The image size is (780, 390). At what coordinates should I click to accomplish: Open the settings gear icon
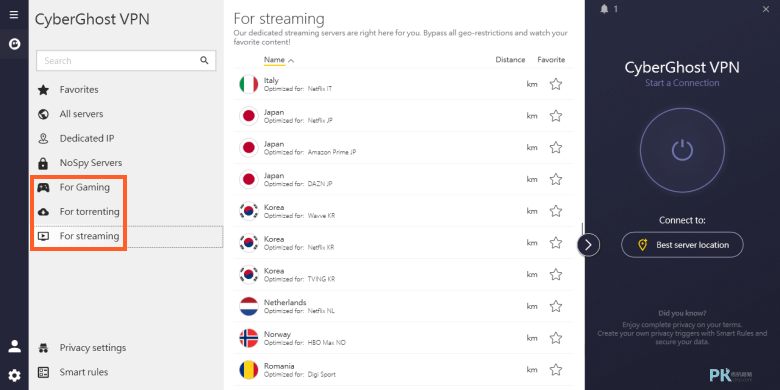point(14,376)
